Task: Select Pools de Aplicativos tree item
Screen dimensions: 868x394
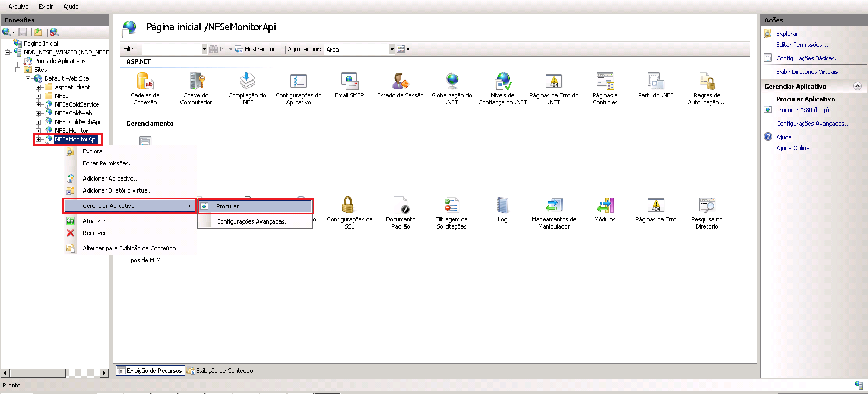Action: coord(60,61)
